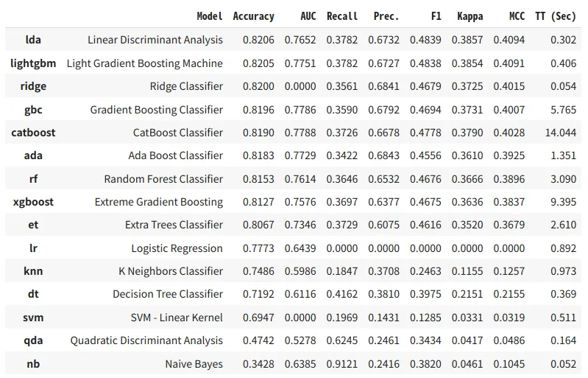588x378 pixels.
Task: Click the K Neighbors Classifier model name
Action: [x=171, y=271]
